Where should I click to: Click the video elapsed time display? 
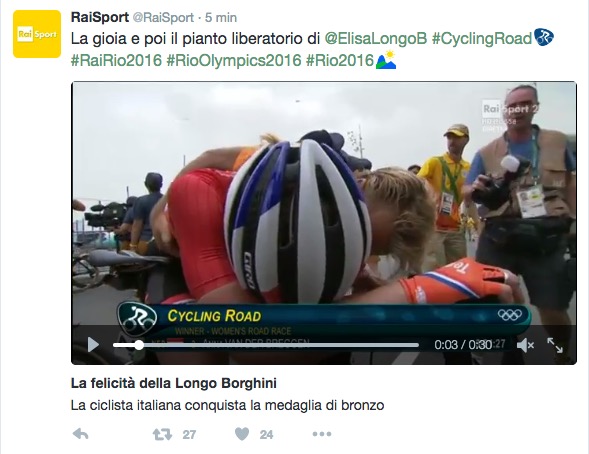[x=446, y=345]
